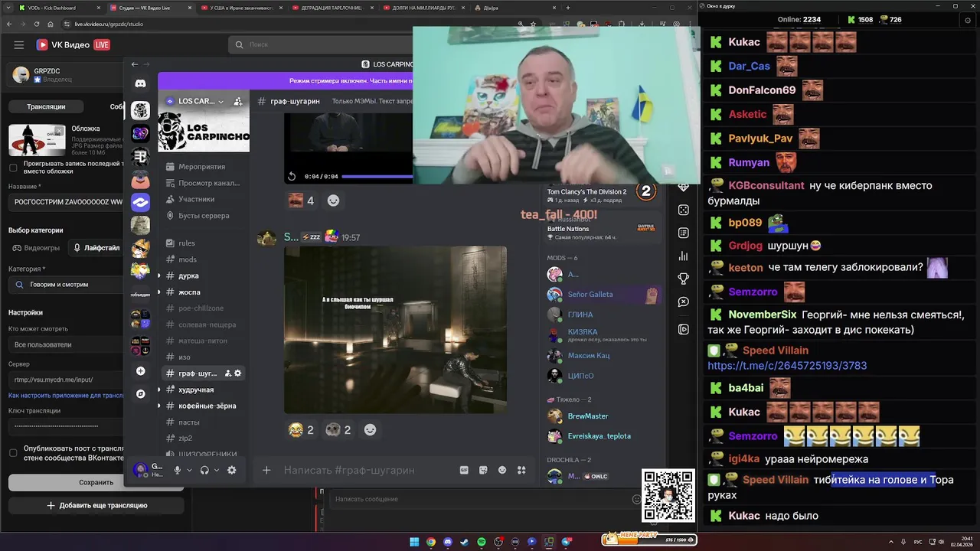Screen dimensions: 980x551
Task: Open edit channel gear on граф-шугарин
Action: (x=238, y=373)
